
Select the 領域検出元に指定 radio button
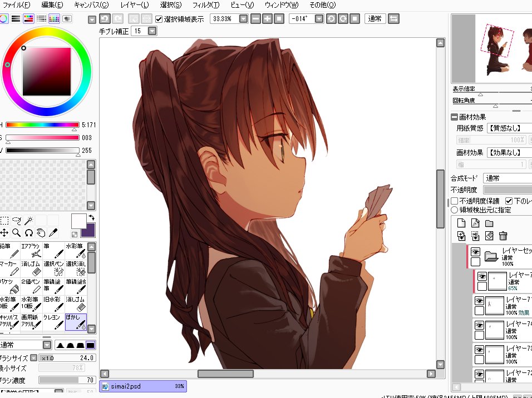455,210
